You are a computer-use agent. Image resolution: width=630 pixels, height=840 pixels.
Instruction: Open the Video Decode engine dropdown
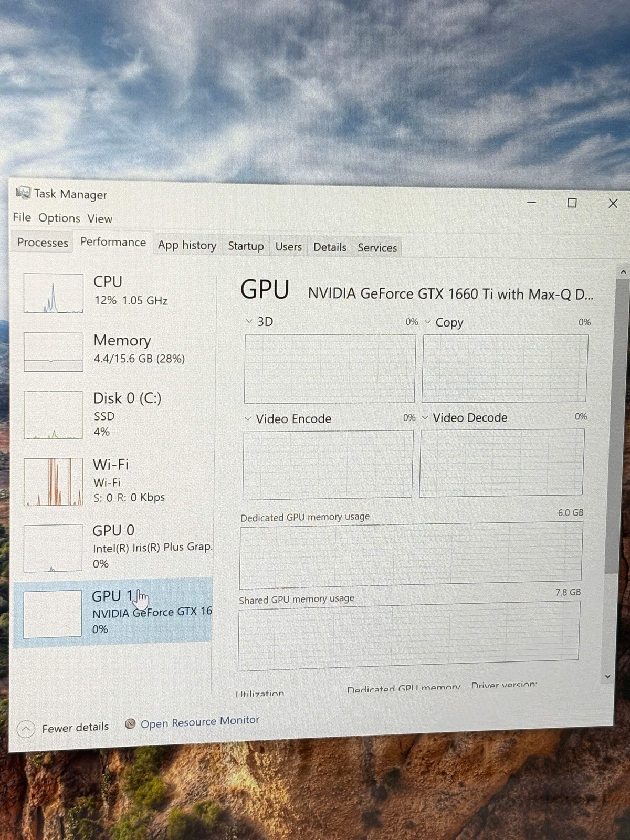point(425,417)
